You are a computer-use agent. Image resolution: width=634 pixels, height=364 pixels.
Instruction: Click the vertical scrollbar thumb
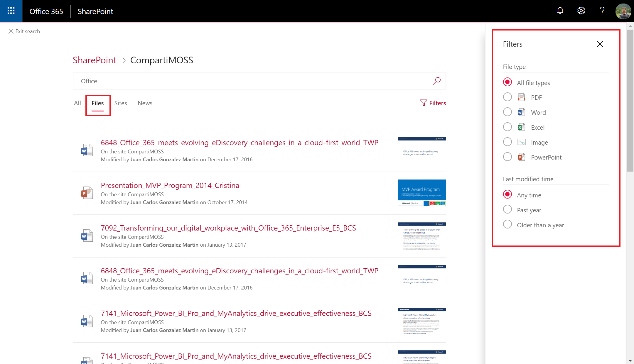pos(630,100)
